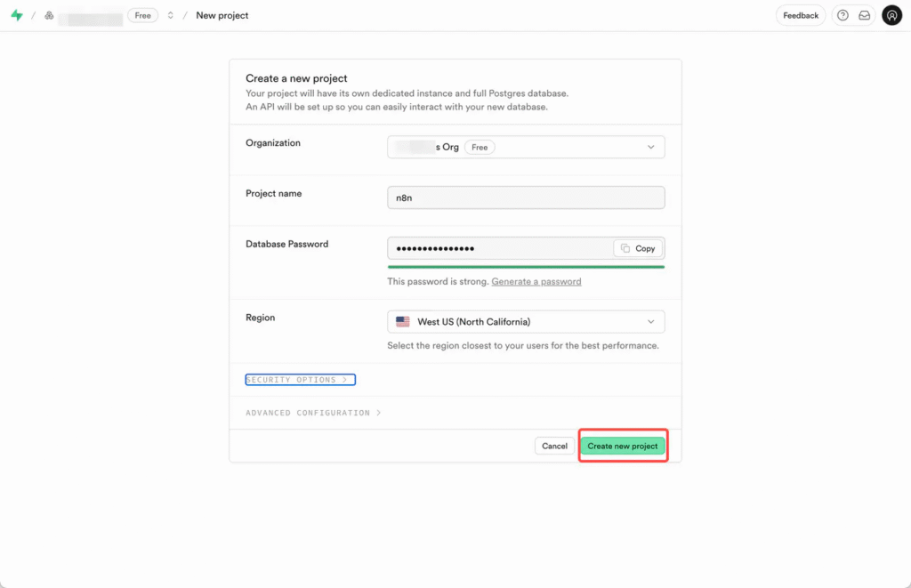
Task: Click Generate a password link
Action: [x=536, y=281]
